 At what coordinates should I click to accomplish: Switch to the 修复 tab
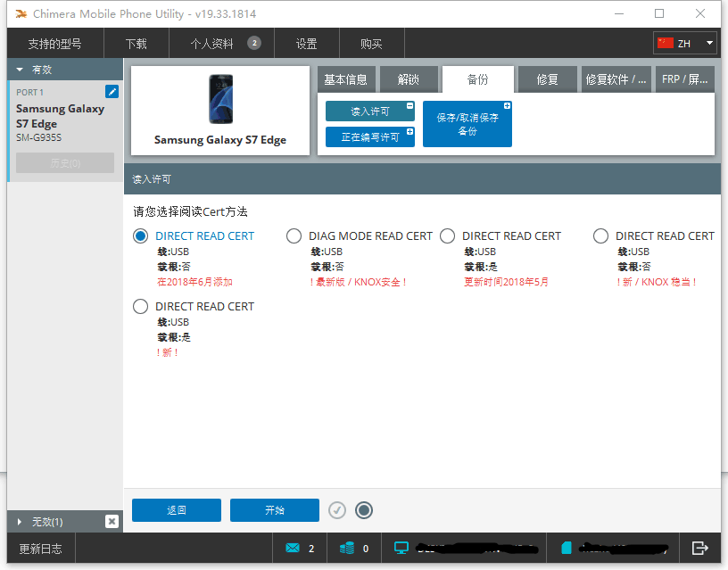(548, 79)
